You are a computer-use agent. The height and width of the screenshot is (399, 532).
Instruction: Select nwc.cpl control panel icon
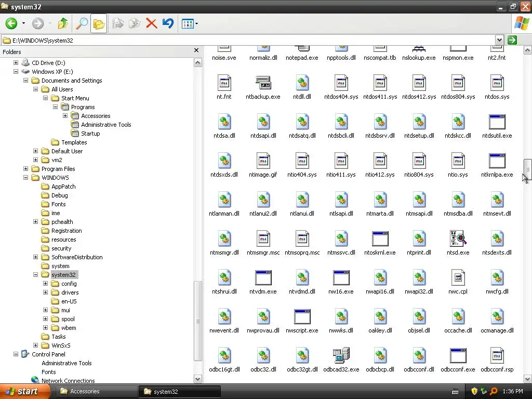(458, 277)
